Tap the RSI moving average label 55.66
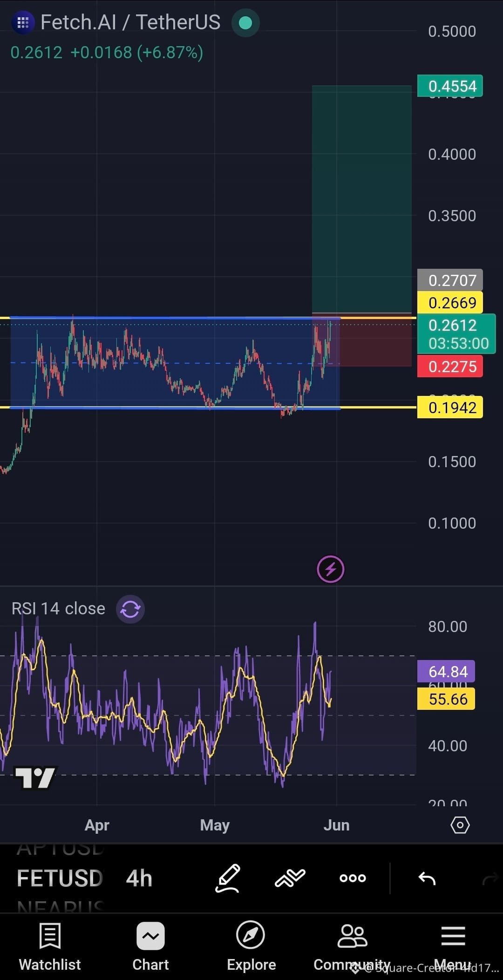Viewport: 503px width, 980px height. pos(446,699)
